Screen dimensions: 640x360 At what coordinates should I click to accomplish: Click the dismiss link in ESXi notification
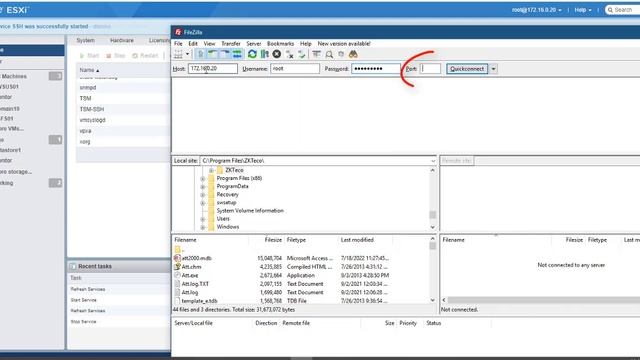102,26
